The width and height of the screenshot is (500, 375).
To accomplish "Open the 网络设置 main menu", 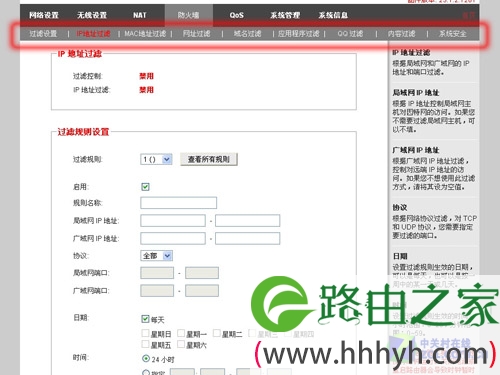I will (44, 15).
